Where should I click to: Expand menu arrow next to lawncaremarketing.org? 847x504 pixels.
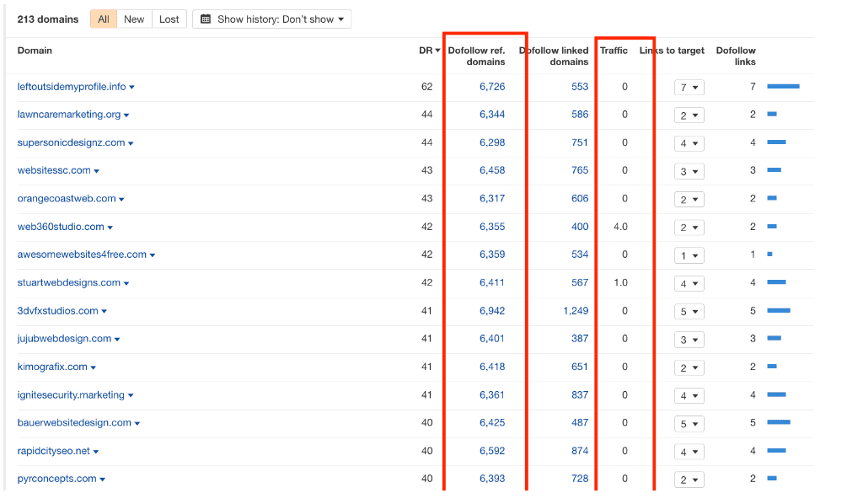pyautogui.click(x=126, y=115)
